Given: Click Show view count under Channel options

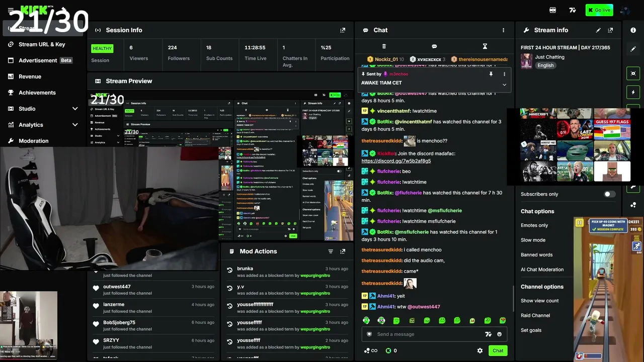Looking at the screenshot, I should 539,301.
